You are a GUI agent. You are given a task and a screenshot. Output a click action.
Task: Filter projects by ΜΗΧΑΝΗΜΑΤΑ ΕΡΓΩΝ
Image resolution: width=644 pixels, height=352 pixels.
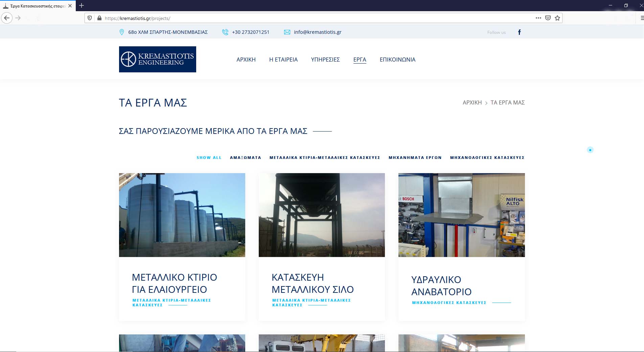click(x=415, y=158)
